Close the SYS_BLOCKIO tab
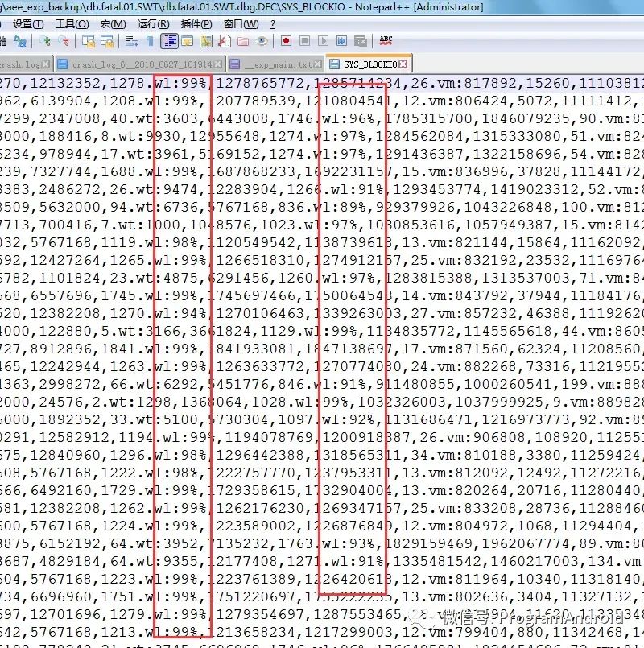Screen dimensions: 644x648 click(403, 64)
